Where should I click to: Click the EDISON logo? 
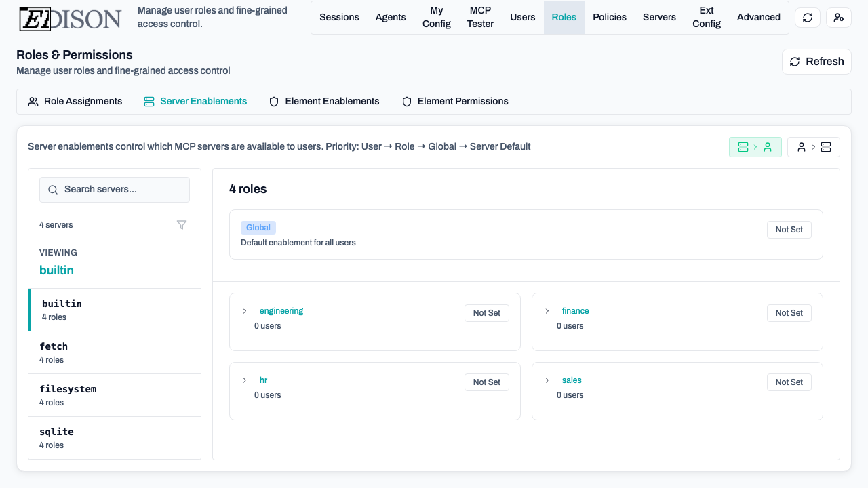pos(71,18)
